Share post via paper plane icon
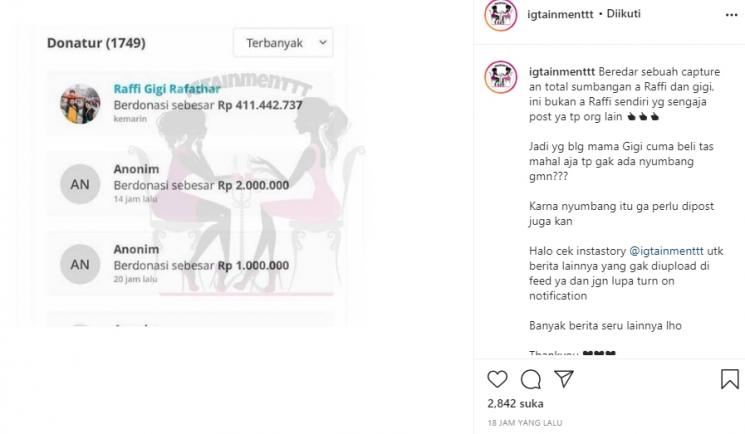Screen dimensions: 745x434 [564, 379]
